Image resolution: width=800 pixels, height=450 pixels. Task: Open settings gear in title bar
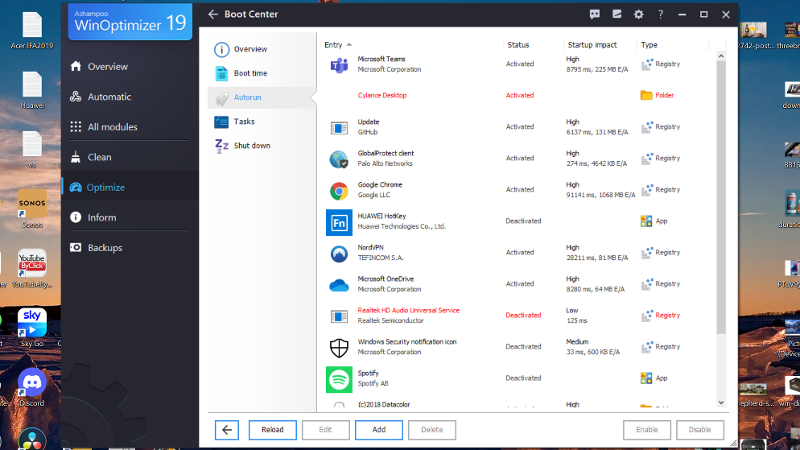tap(639, 14)
